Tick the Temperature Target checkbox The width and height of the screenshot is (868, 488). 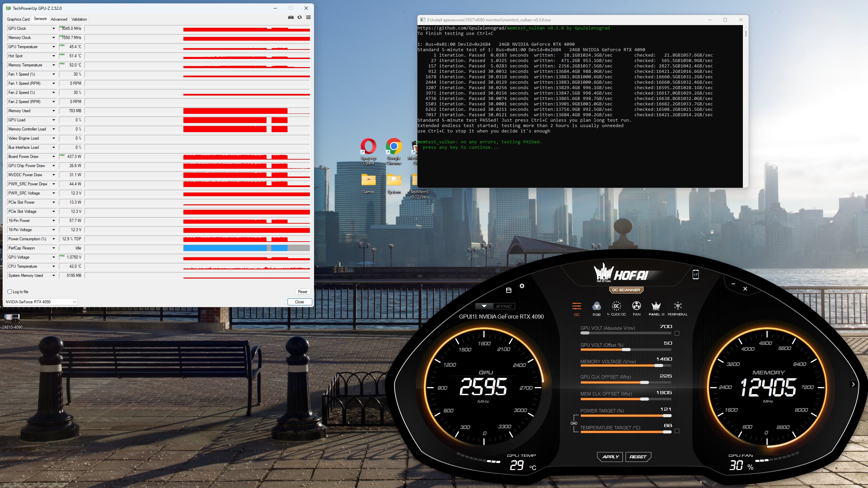[x=677, y=431]
